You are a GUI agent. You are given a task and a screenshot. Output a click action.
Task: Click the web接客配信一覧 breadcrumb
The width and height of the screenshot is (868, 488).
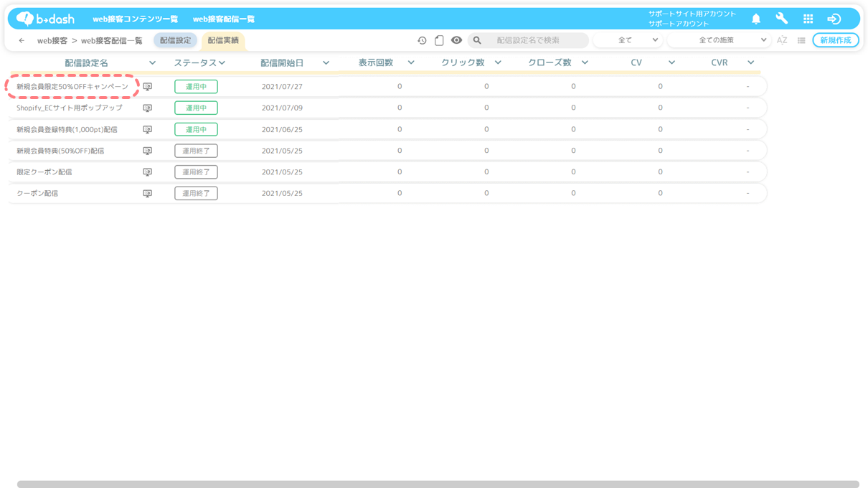click(x=112, y=41)
